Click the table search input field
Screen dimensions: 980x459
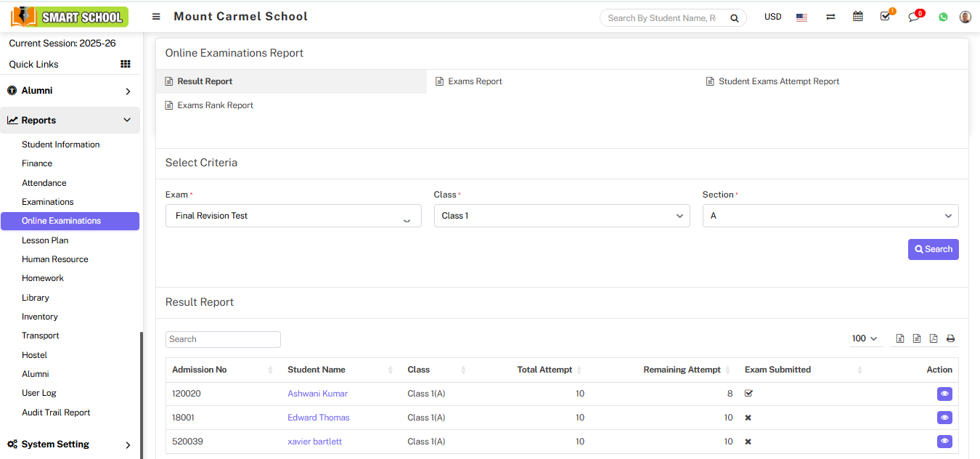pos(223,338)
